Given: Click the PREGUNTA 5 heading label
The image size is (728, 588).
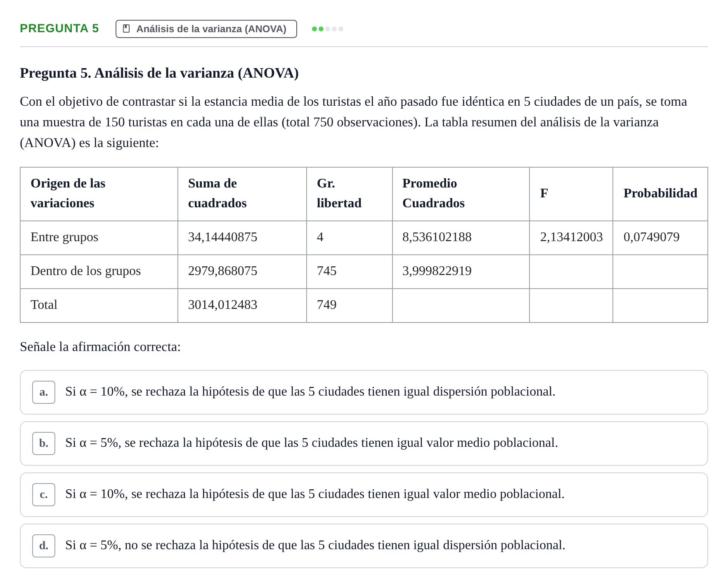Looking at the screenshot, I should 59,28.
